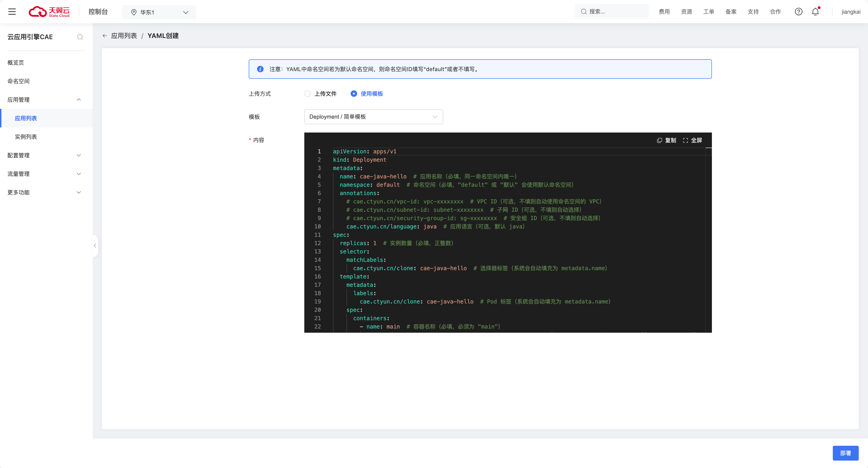This screenshot has width=868, height=468.
Task: Open the 华东1 region dropdown
Action: pos(159,12)
